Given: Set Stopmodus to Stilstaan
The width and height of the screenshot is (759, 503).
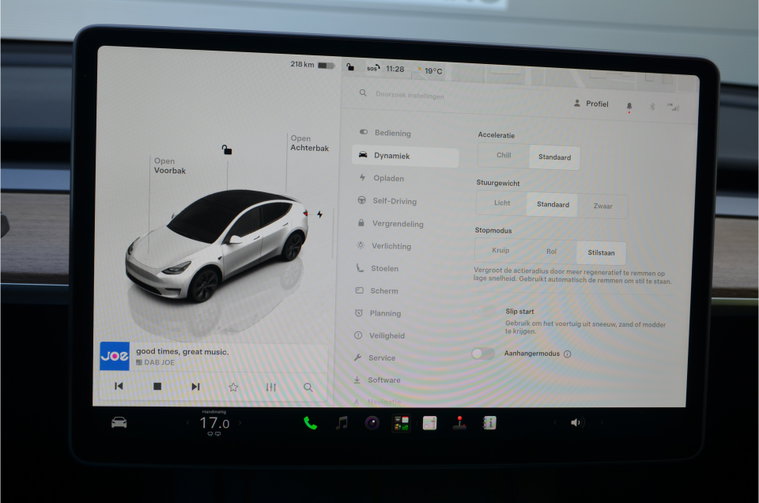Looking at the screenshot, I should [601, 253].
